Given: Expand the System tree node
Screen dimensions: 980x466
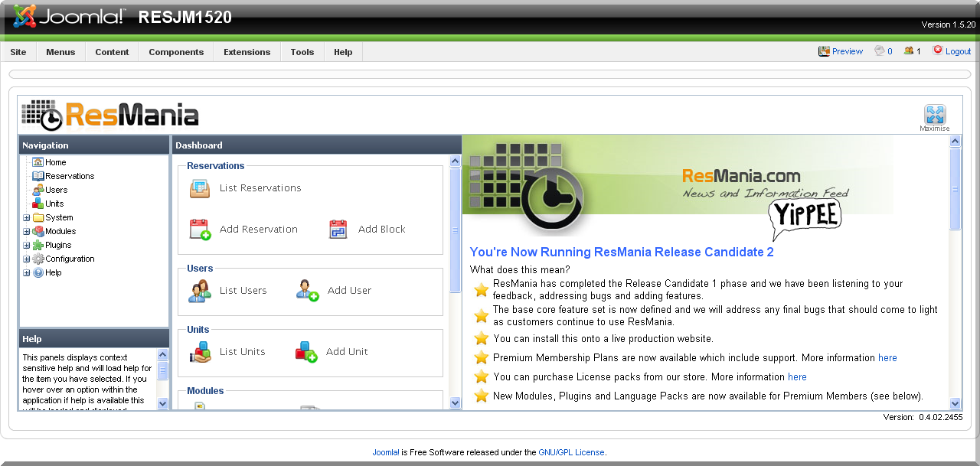Looking at the screenshot, I should [x=27, y=218].
